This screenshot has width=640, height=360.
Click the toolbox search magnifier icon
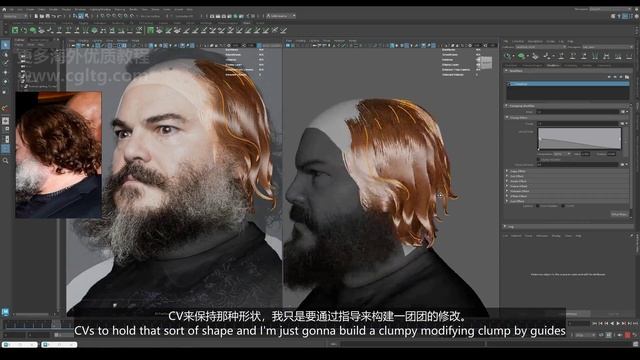(x=5, y=161)
